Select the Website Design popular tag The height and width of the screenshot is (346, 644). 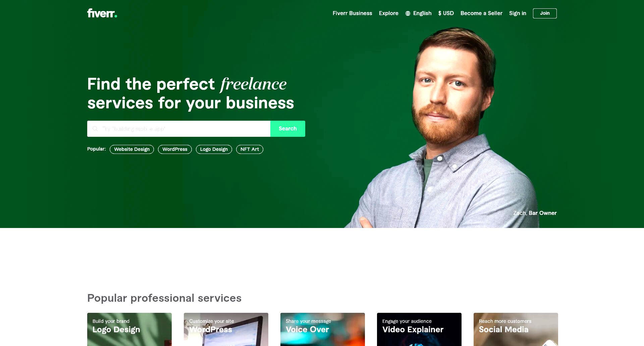(x=132, y=149)
